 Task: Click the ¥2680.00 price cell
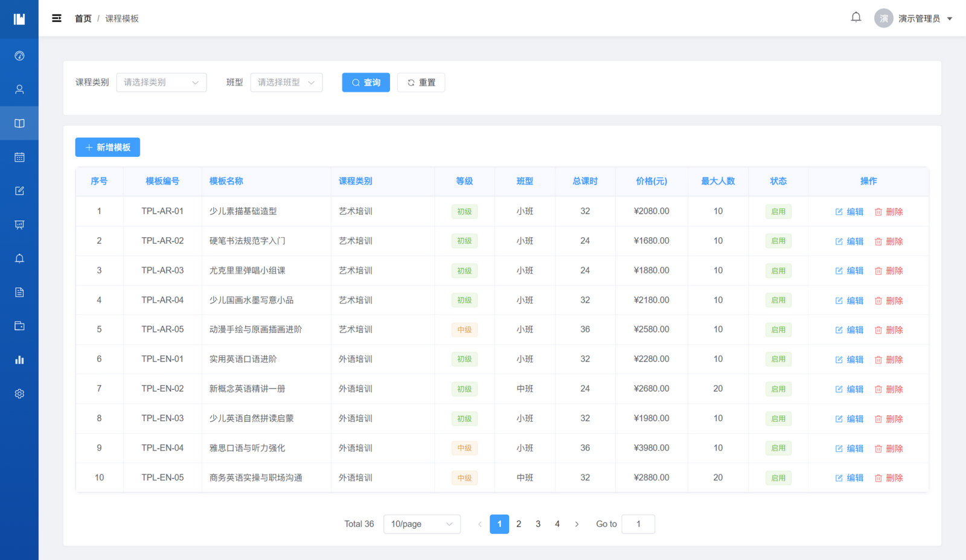click(651, 389)
